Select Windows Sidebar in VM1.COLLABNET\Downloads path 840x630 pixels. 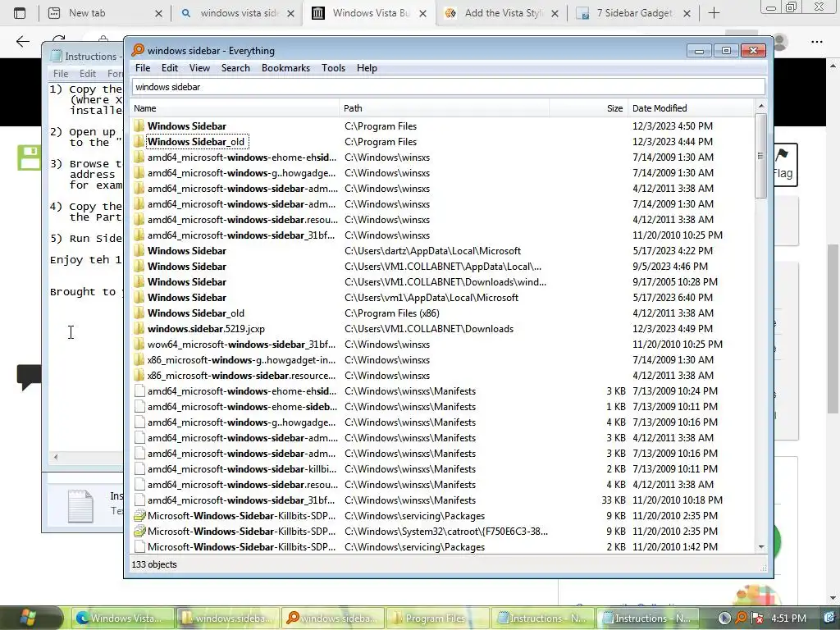442,282
